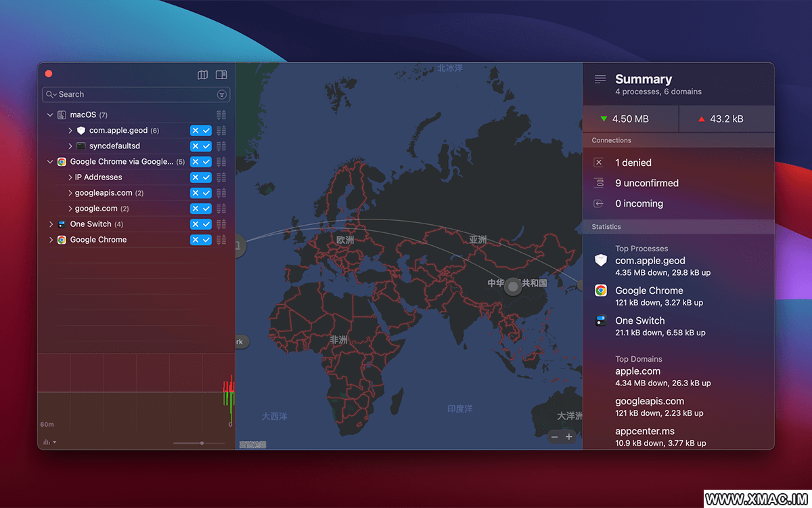The width and height of the screenshot is (812, 508).
Task: Click the One Switch app icon in list
Action: (x=62, y=224)
